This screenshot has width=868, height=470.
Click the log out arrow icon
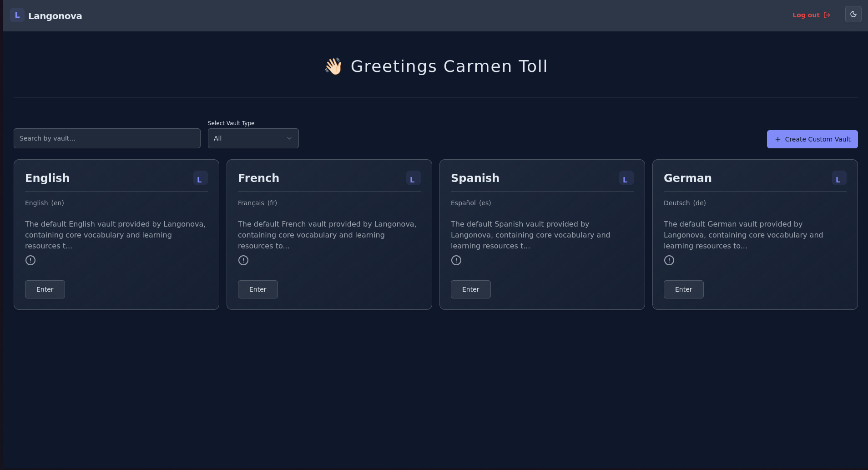(x=827, y=15)
